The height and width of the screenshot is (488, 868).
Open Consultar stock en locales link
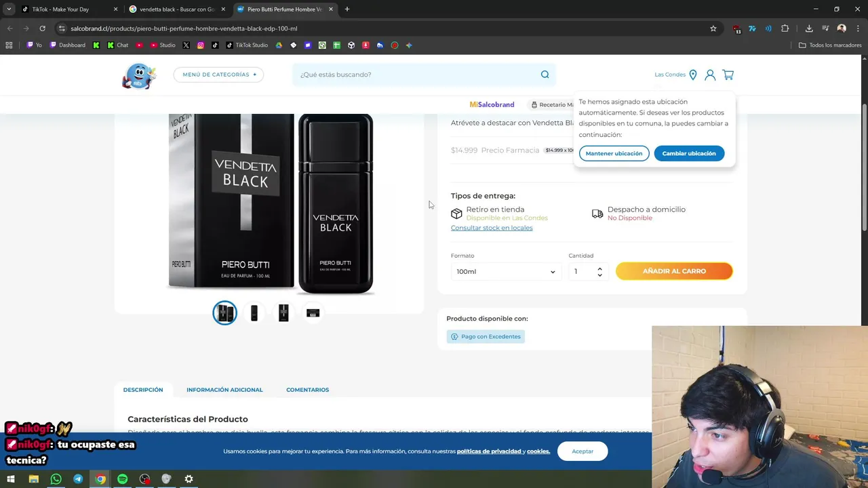(x=492, y=228)
